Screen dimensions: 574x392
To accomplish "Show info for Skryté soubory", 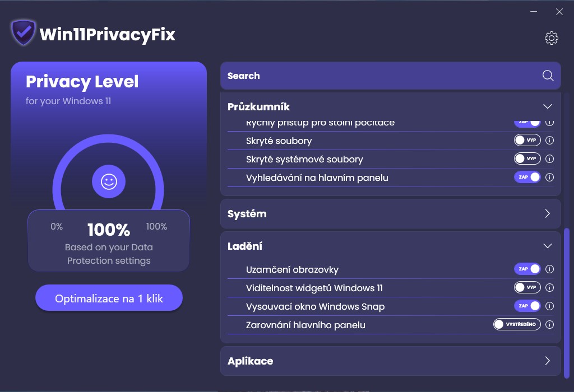I will coord(549,141).
